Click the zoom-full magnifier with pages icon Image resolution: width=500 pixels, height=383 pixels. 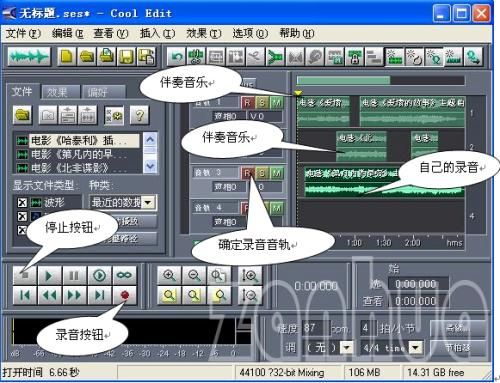click(x=219, y=276)
